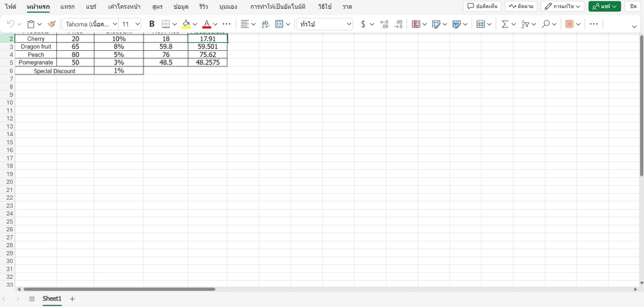Viewport: 644px width, 307px height.
Task: Expand the borders options arrow
Action: tap(174, 25)
